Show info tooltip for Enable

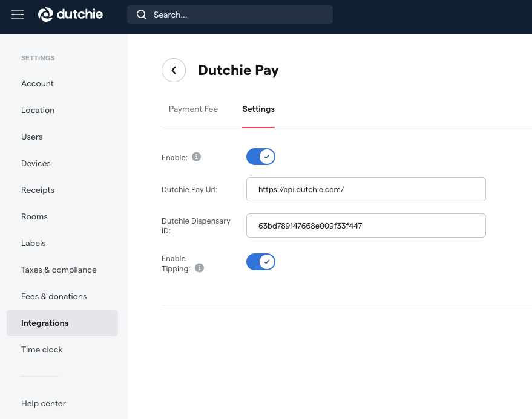[197, 157]
